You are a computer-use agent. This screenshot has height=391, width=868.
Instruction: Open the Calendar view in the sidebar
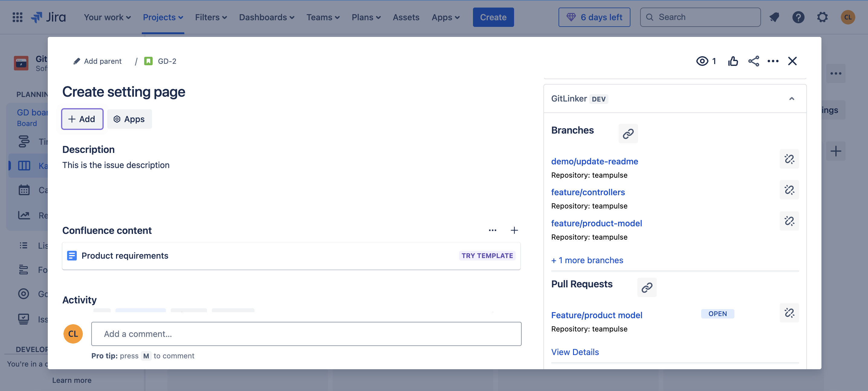(x=24, y=189)
